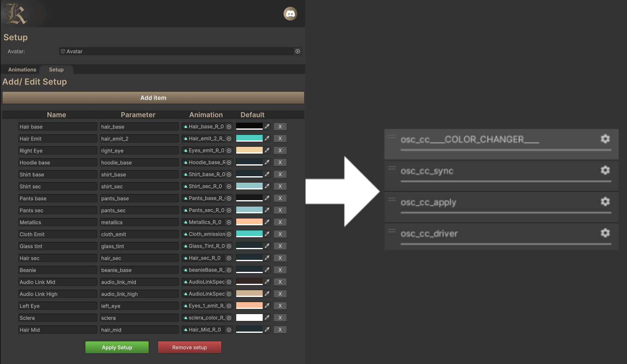
Task: Edit the Pants base name field
Action: pyautogui.click(x=58, y=198)
